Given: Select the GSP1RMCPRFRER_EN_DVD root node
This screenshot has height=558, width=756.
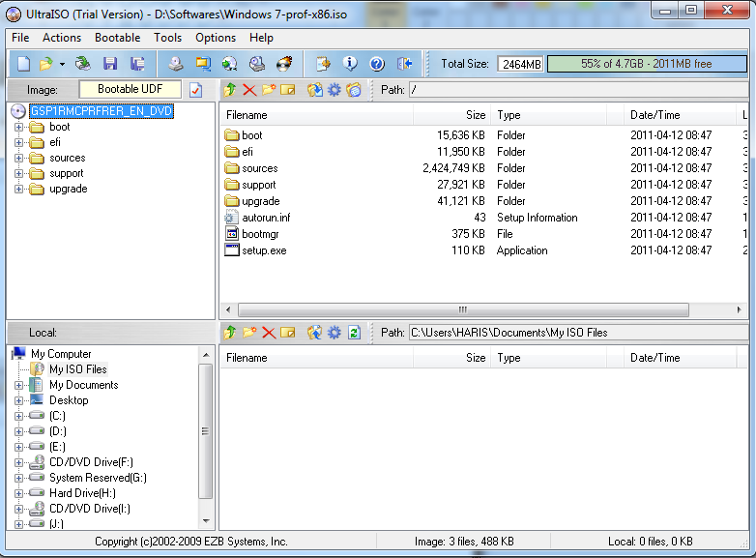Looking at the screenshot, I should click(102, 111).
